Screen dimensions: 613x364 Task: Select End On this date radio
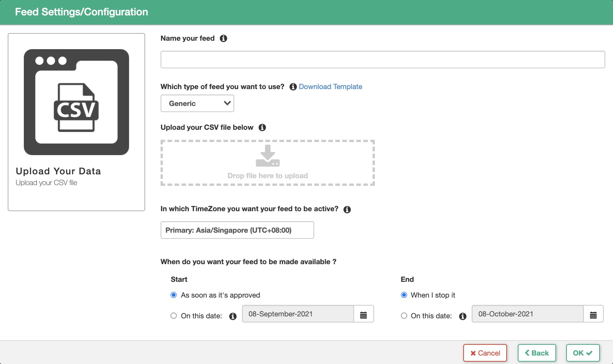pos(404,316)
